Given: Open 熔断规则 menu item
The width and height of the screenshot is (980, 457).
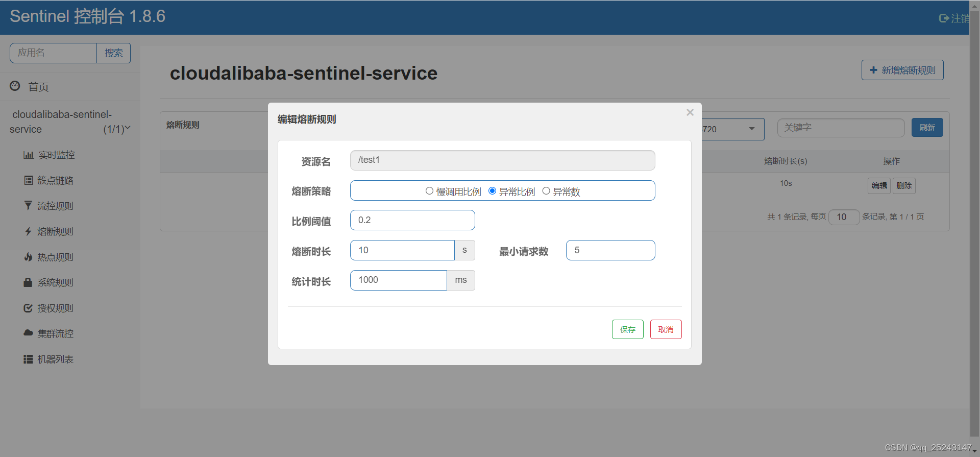Looking at the screenshot, I should 55,231.
